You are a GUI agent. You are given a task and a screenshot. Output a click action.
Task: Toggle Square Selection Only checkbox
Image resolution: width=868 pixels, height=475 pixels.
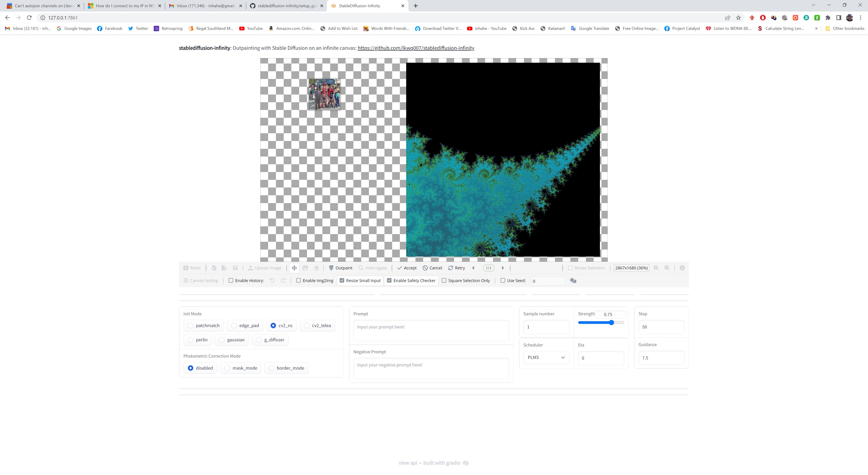click(444, 280)
